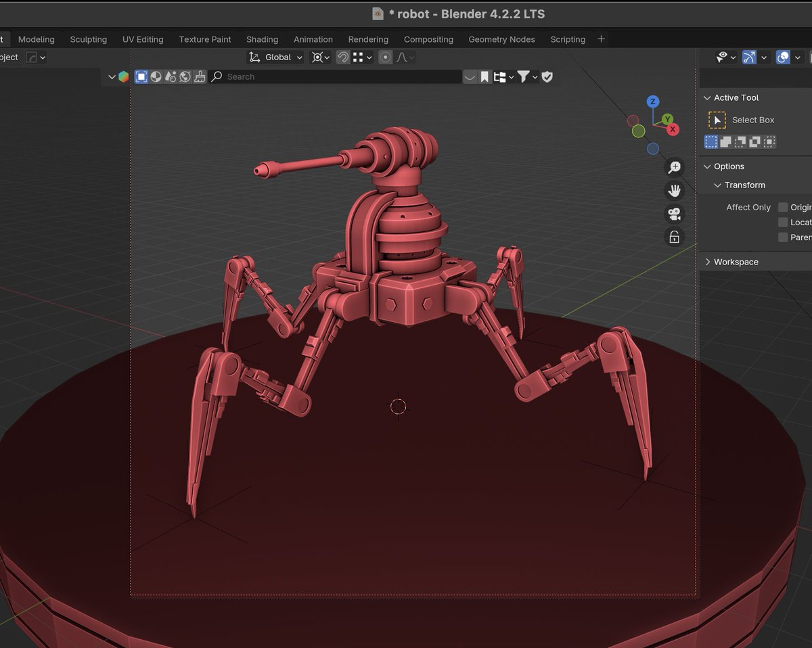Enable the Parents checkbox
The image size is (812, 648).
coord(783,237)
